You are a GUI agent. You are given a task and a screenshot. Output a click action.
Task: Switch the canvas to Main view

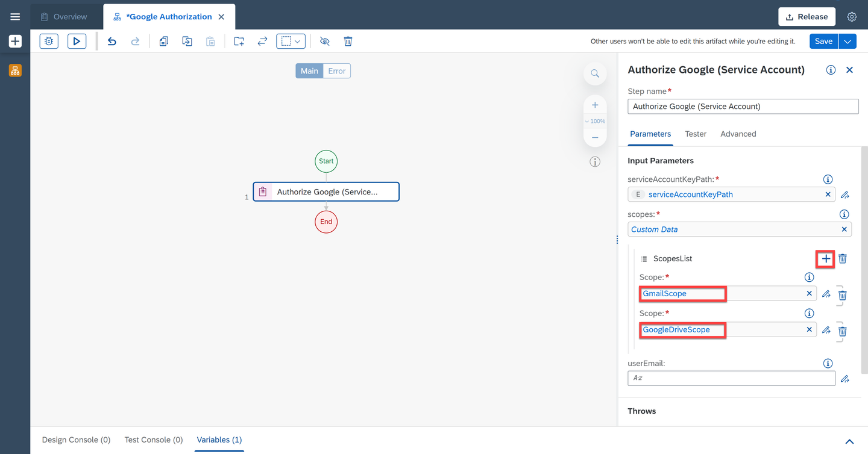[309, 71]
